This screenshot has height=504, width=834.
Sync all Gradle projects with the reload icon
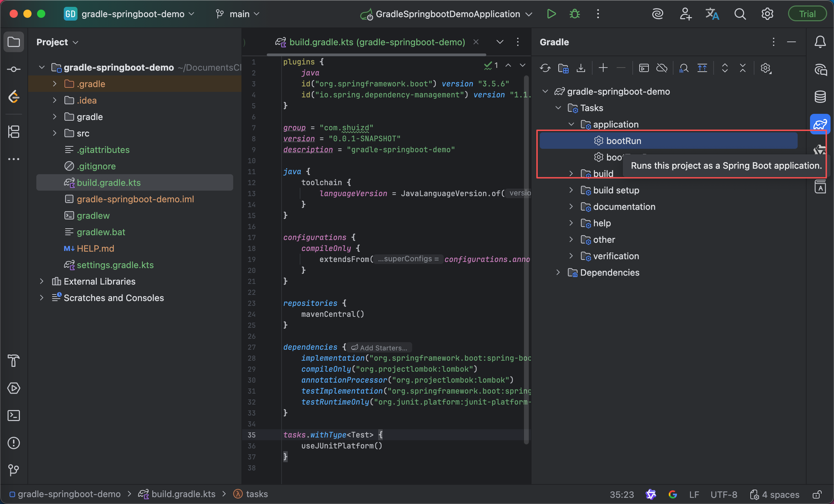(x=545, y=68)
